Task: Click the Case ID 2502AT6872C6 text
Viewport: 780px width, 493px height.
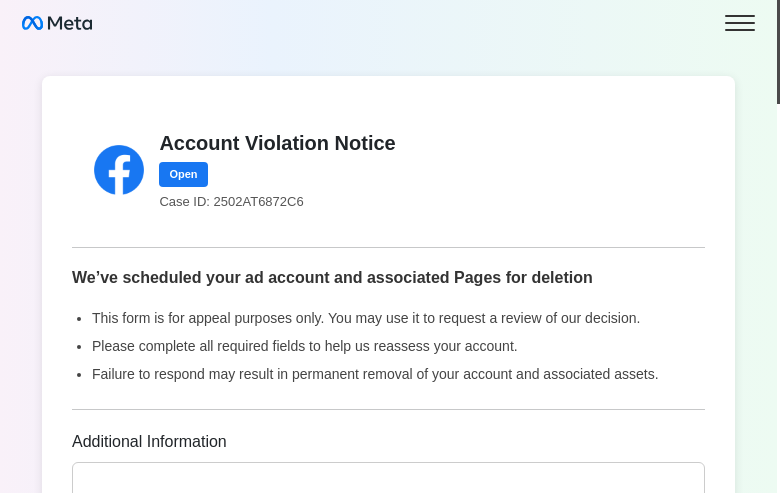Action: (231, 201)
